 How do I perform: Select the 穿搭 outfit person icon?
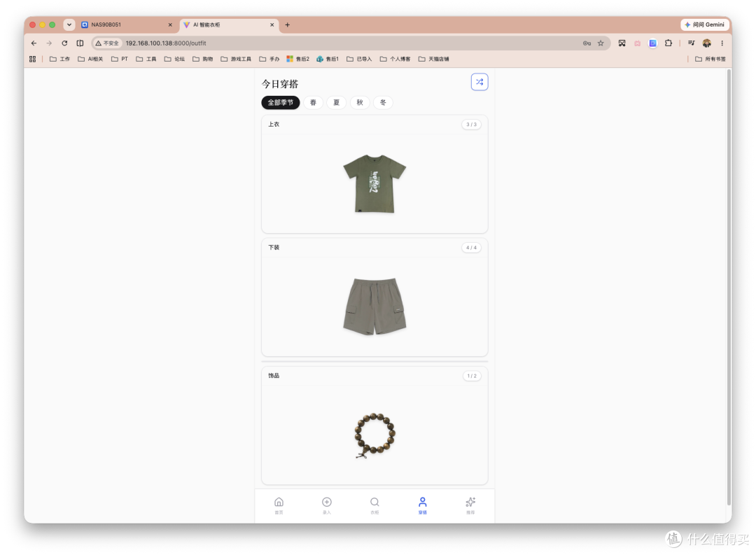422,502
